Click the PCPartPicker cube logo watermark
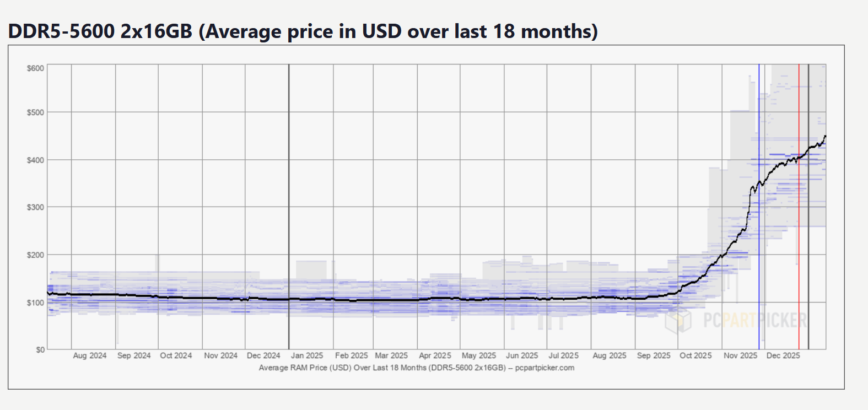Viewport: 868px width, 410px height. click(678, 321)
